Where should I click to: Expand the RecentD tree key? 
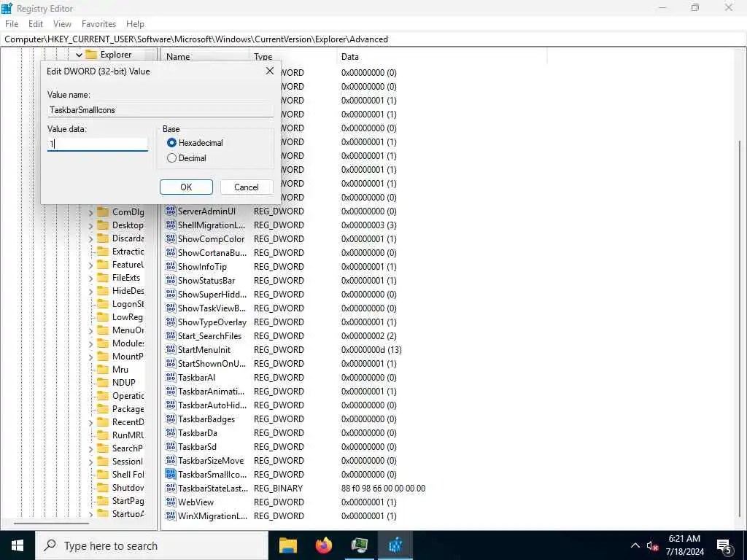point(91,422)
